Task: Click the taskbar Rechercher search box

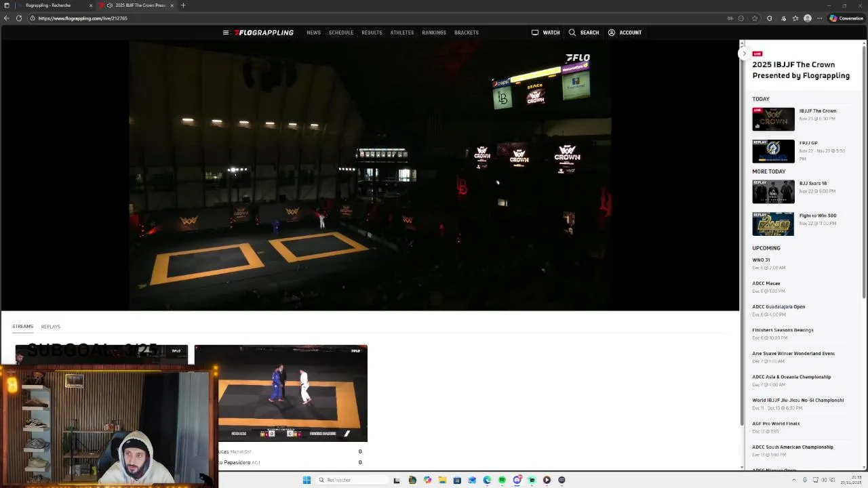Action: (352, 480)
